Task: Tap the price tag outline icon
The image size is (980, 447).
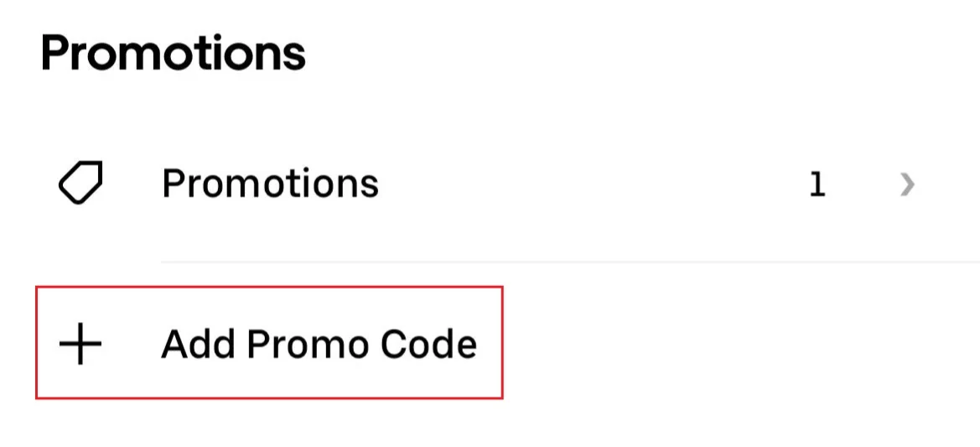Action: 80,184
